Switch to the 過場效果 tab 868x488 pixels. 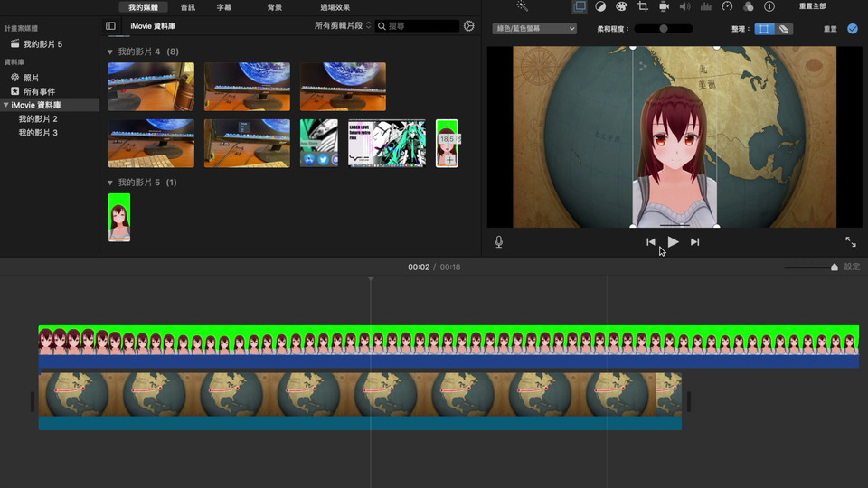pos(335,7)
